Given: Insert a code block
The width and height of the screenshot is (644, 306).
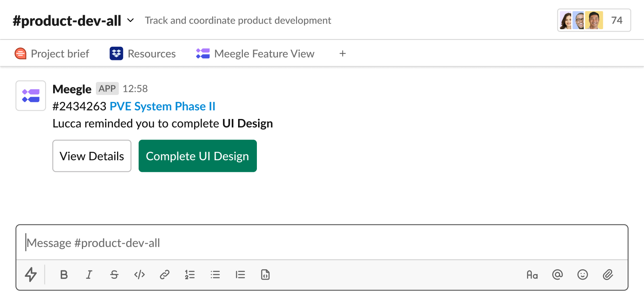Looking at the screenshot, I should (x=265, y=275).
